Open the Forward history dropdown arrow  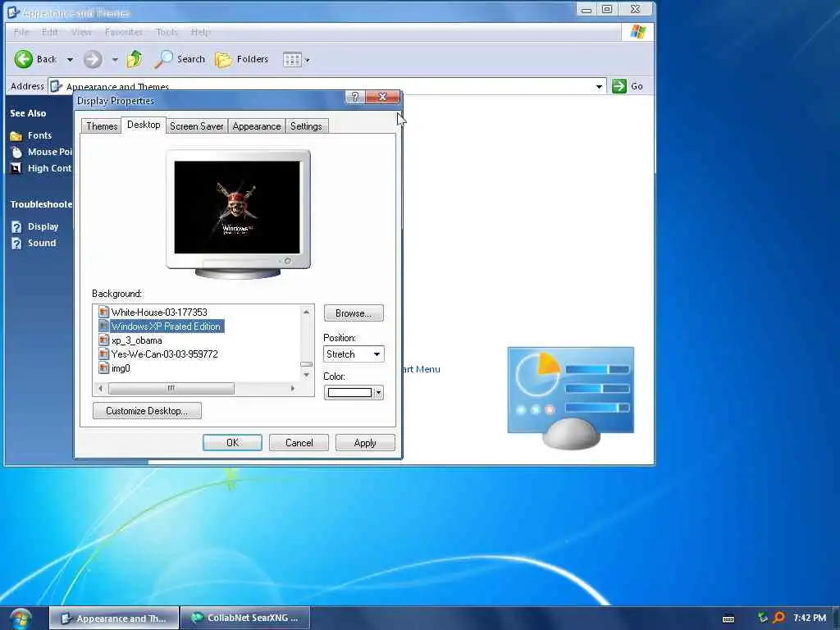pos(115,59)
